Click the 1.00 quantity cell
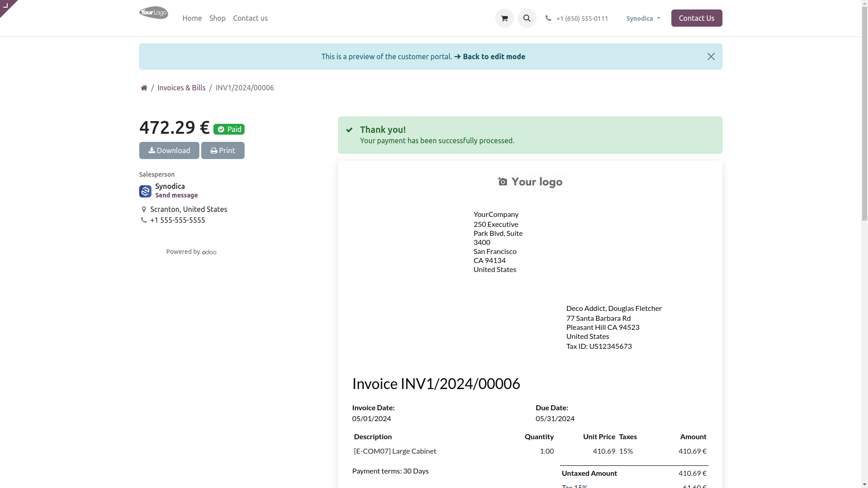Viewport: 868px width, 488px height. coord(547,451)
